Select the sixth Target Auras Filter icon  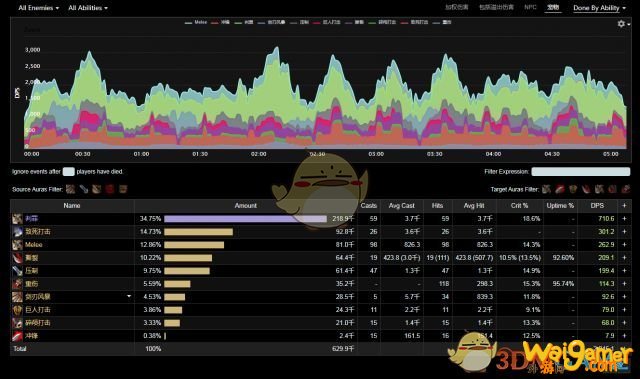(x=612, y=189)
